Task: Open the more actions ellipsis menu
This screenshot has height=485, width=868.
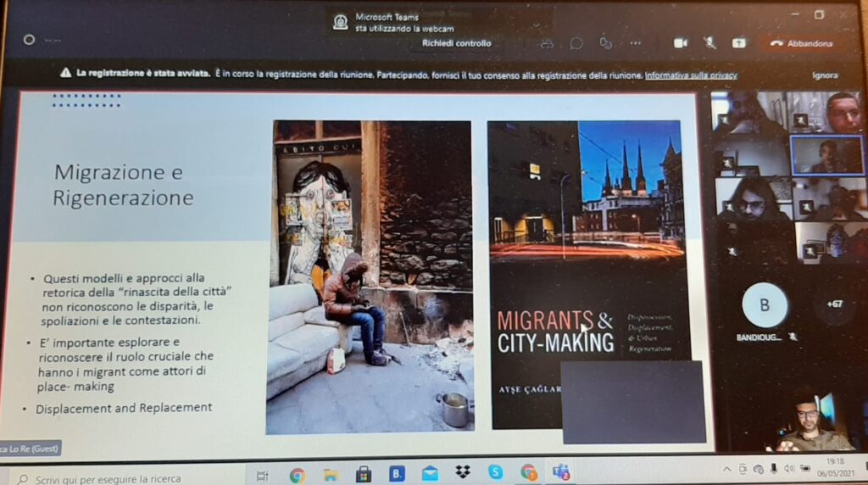Action: (x=635, y=43)
